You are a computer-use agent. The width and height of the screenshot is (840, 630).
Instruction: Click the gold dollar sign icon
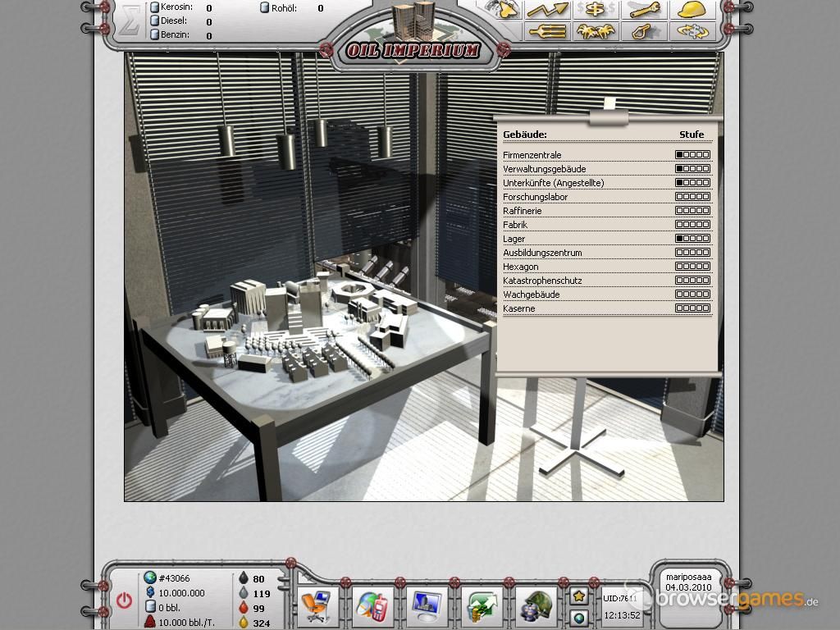pos(596,9)
